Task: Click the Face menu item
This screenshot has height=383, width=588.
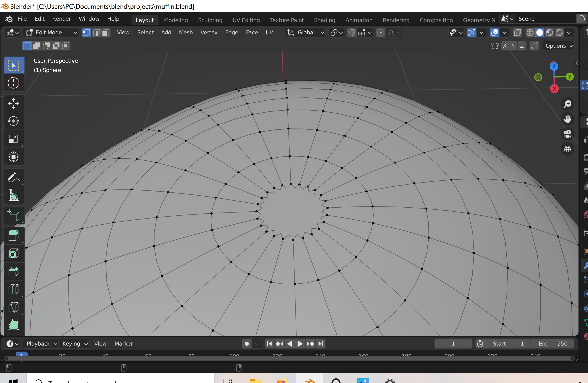Action: [x=252, y=33]
